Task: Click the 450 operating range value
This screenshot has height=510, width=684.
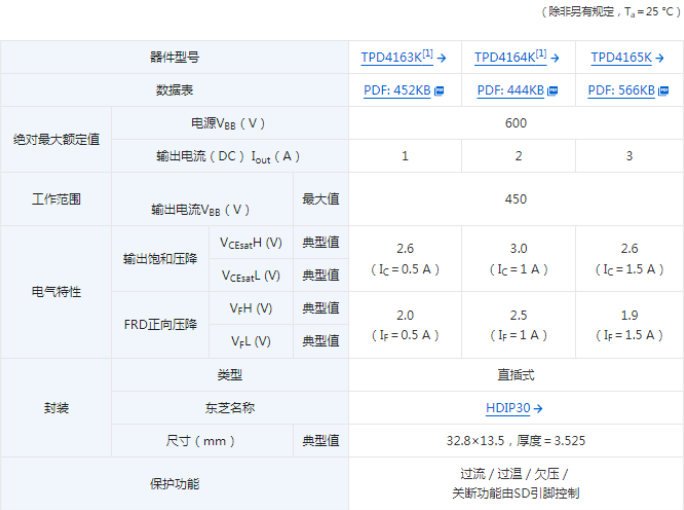Action: (516, 199)
